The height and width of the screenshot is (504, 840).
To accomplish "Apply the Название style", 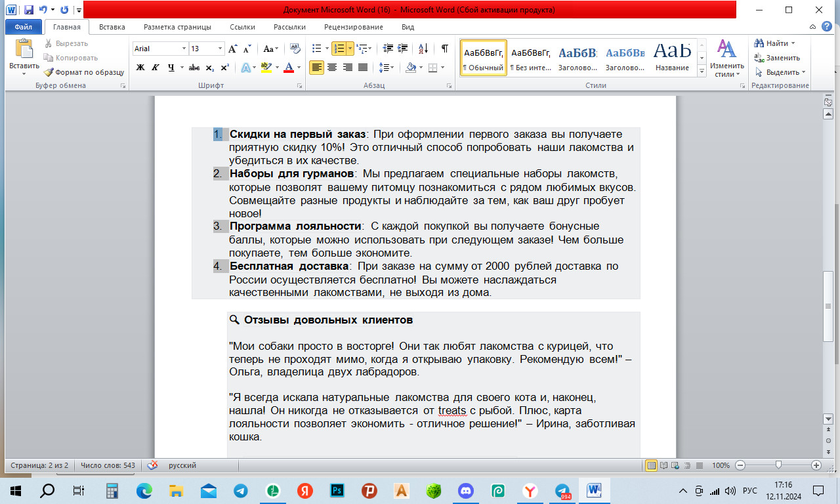I will [672, 58].
